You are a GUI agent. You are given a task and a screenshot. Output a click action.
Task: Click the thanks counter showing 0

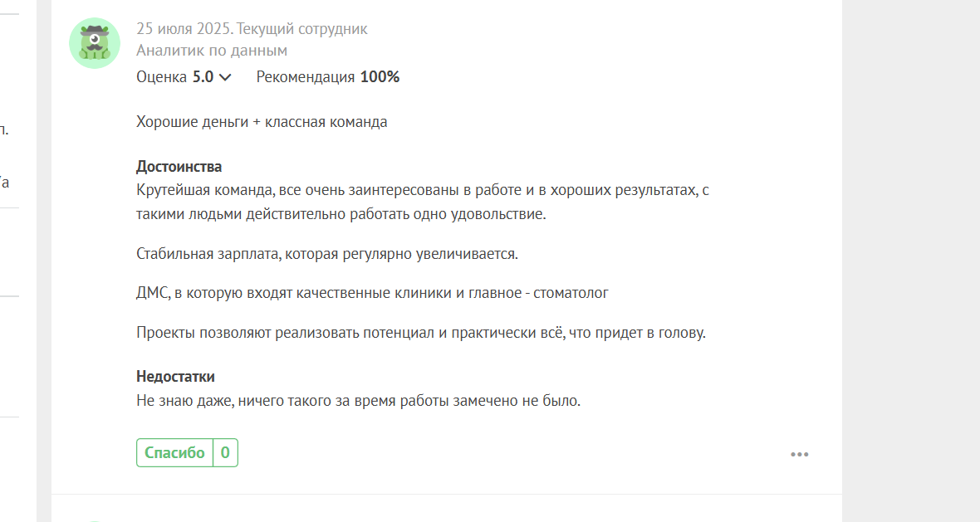click(x=225, y=452)
